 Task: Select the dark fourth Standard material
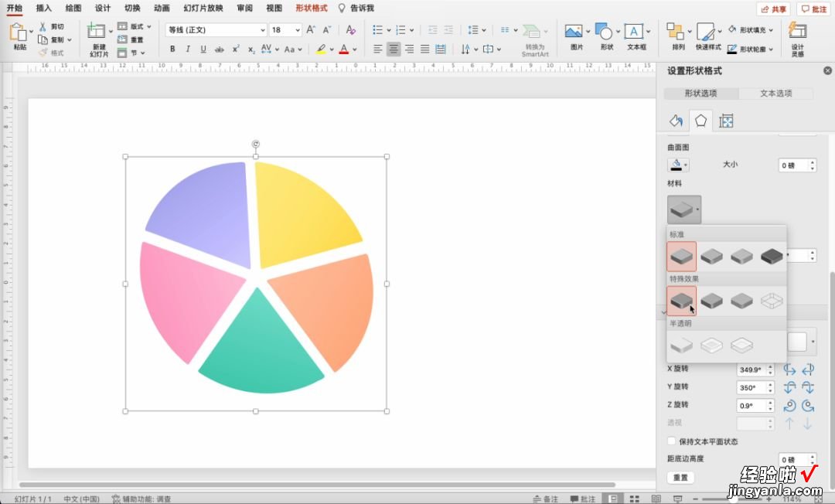click(x=772, y=257)
